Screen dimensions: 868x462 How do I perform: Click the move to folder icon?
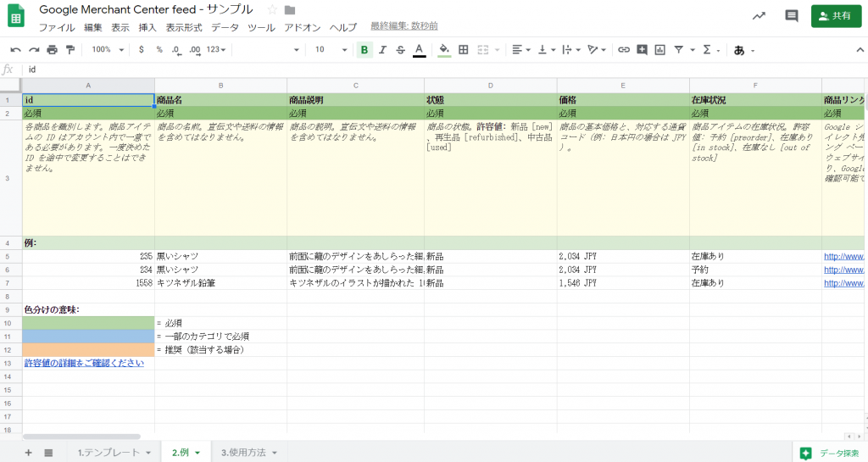click(290, 10)
